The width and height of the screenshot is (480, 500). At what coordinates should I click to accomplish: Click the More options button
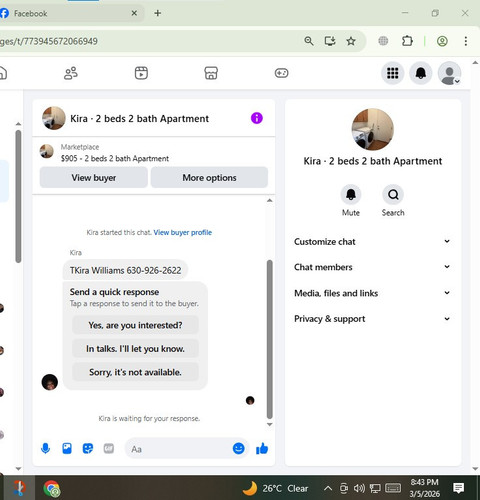point(209,178)
